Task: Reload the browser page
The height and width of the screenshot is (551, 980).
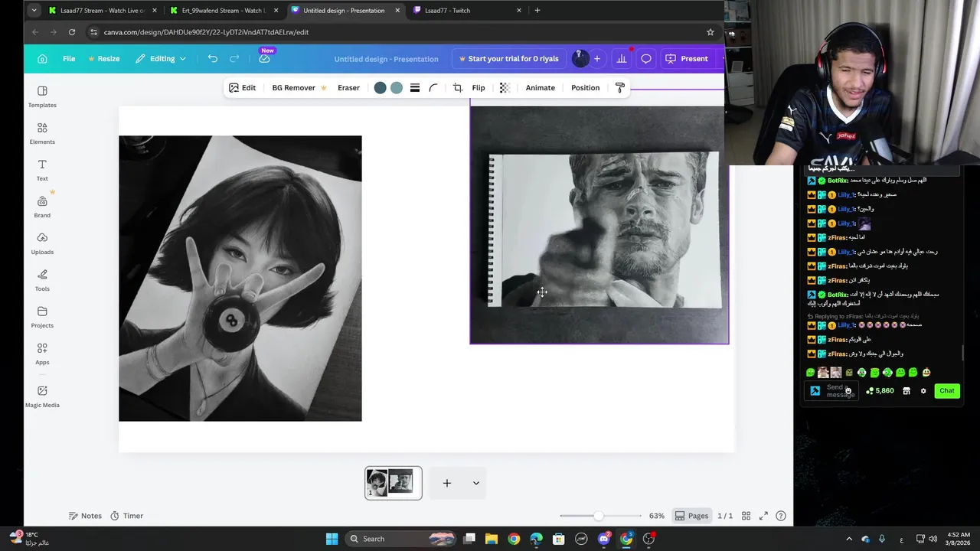Action: click(x=72, y=32)
